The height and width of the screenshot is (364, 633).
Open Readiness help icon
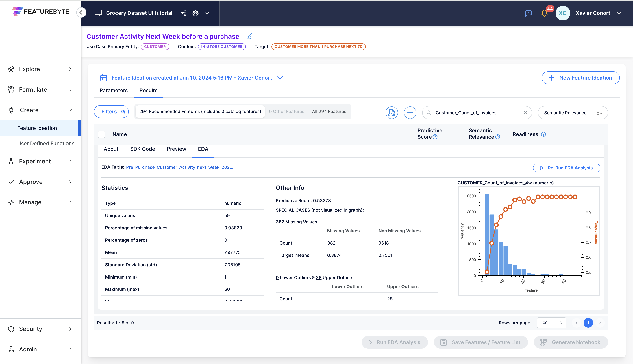click(543, 134)
